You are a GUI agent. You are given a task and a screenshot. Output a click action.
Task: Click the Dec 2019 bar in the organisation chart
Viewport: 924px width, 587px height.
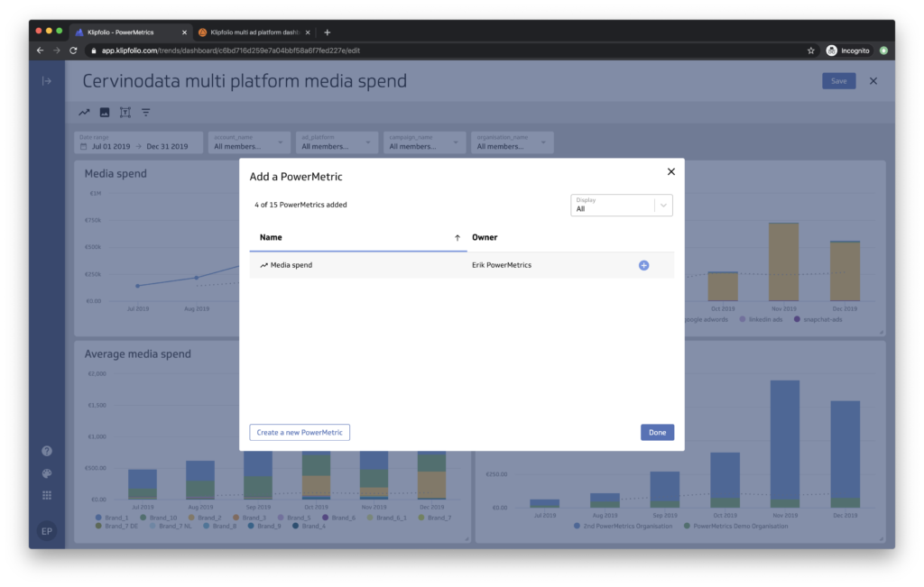(x=845, y=454)
